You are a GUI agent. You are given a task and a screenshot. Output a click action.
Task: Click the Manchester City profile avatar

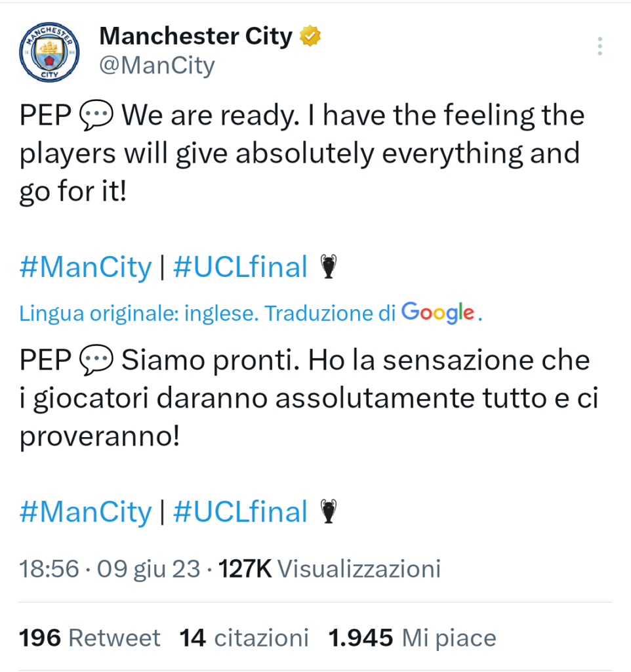pyautogui.click(x=49, y=51)
